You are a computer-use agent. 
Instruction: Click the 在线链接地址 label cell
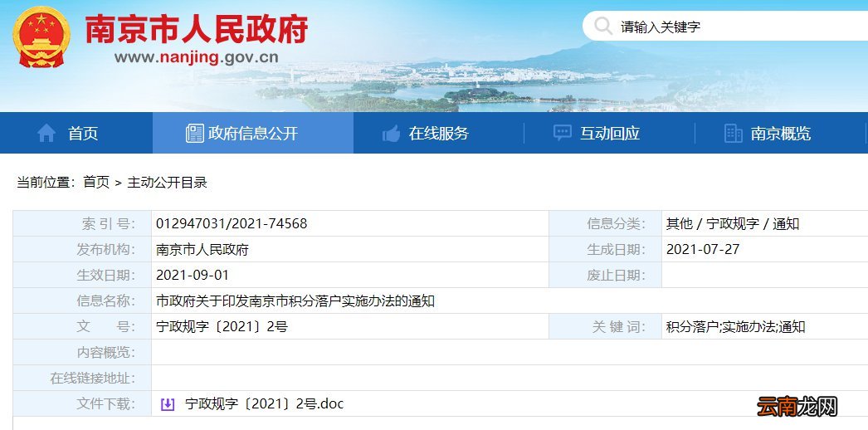(82, 378)
